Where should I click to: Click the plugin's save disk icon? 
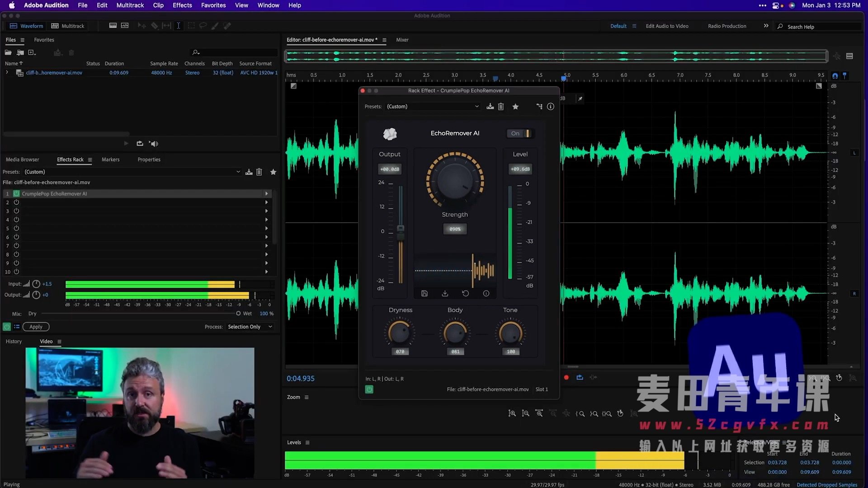click(424, 294)
